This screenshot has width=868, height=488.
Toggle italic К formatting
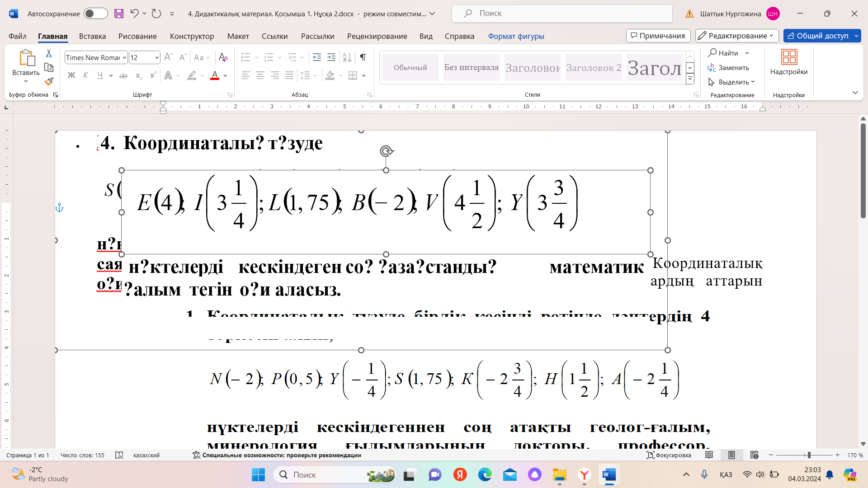85,75
